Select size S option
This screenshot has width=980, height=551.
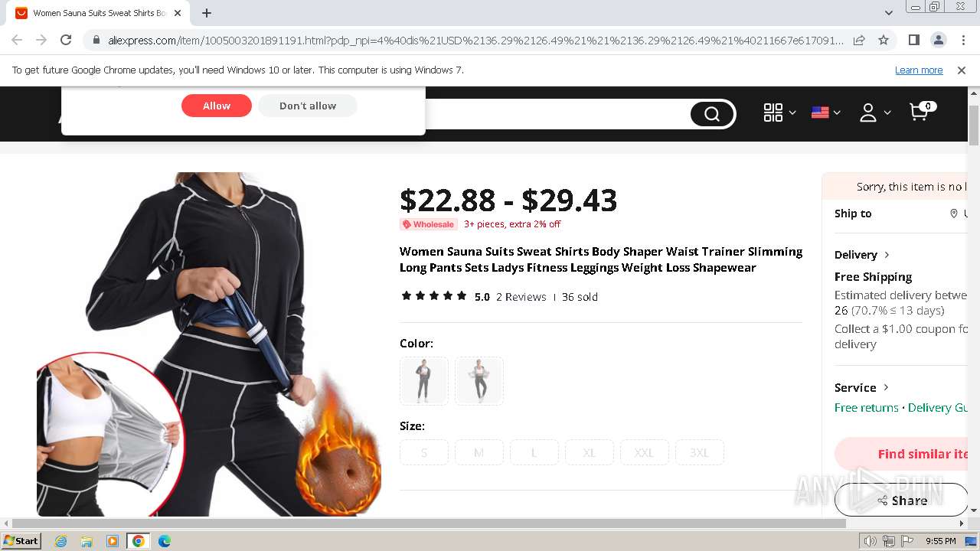tap(424, 452)
